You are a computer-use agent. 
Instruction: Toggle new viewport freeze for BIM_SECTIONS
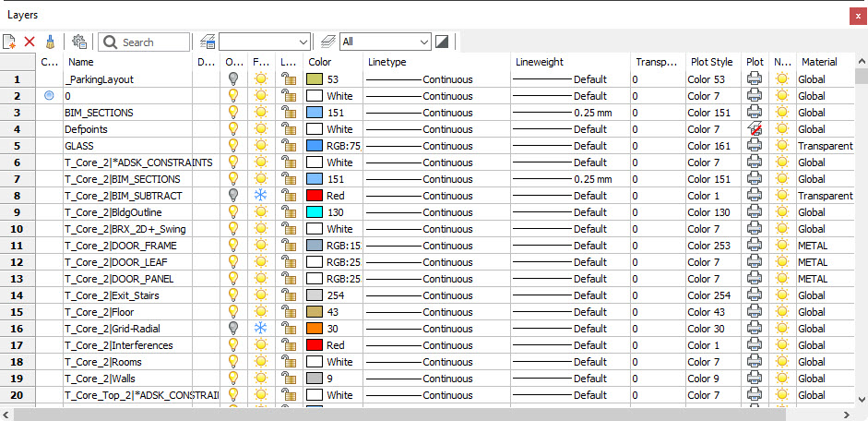[782, 113]
